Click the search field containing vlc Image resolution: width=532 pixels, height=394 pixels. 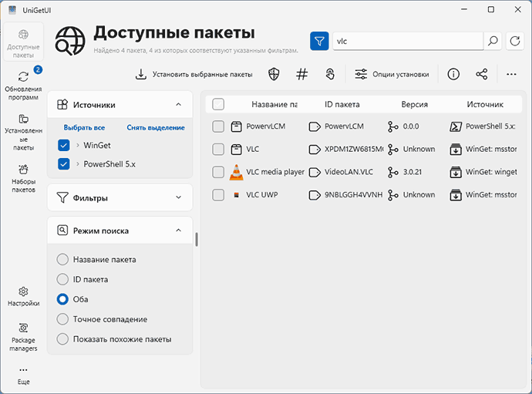pos(408,41)
